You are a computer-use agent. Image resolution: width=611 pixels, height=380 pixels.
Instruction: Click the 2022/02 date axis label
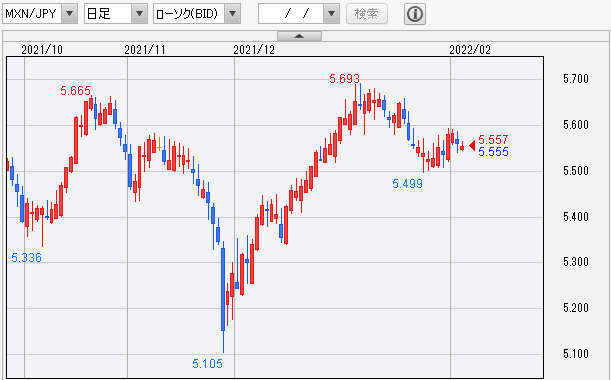pyautogui.click(x=470, y=50)
